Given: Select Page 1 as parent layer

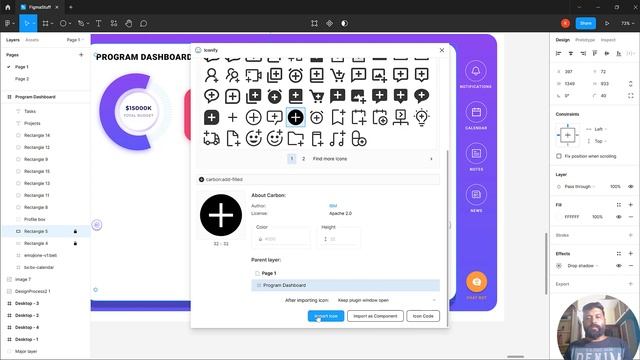Looking at the screenshot, I should pos(345,273).
